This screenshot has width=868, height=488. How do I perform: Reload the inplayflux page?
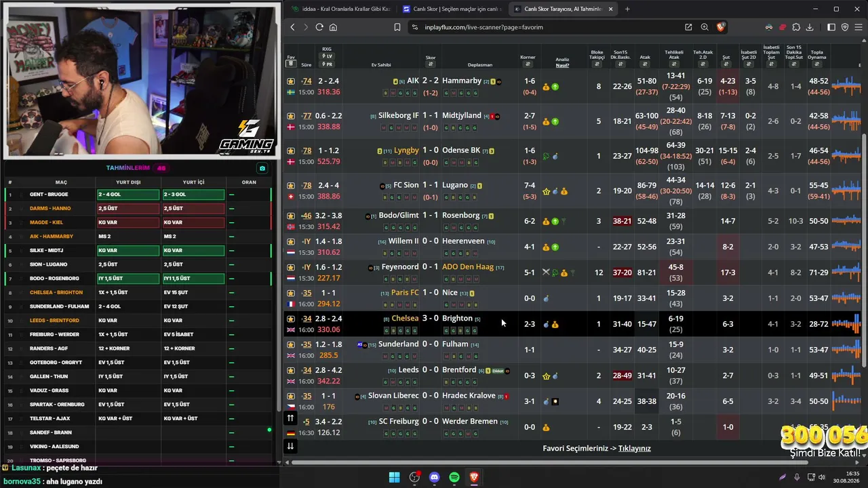[x=319, y=27]
